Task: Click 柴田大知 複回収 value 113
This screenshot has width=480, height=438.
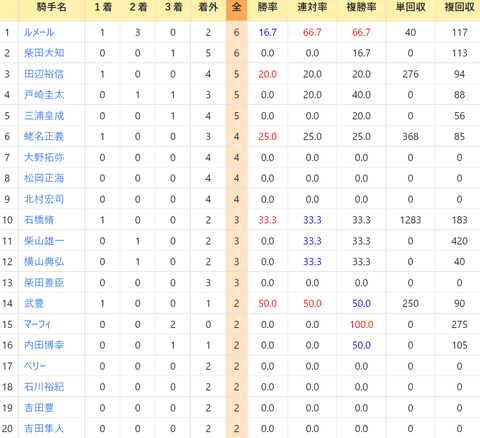Action: coord(460,53)
